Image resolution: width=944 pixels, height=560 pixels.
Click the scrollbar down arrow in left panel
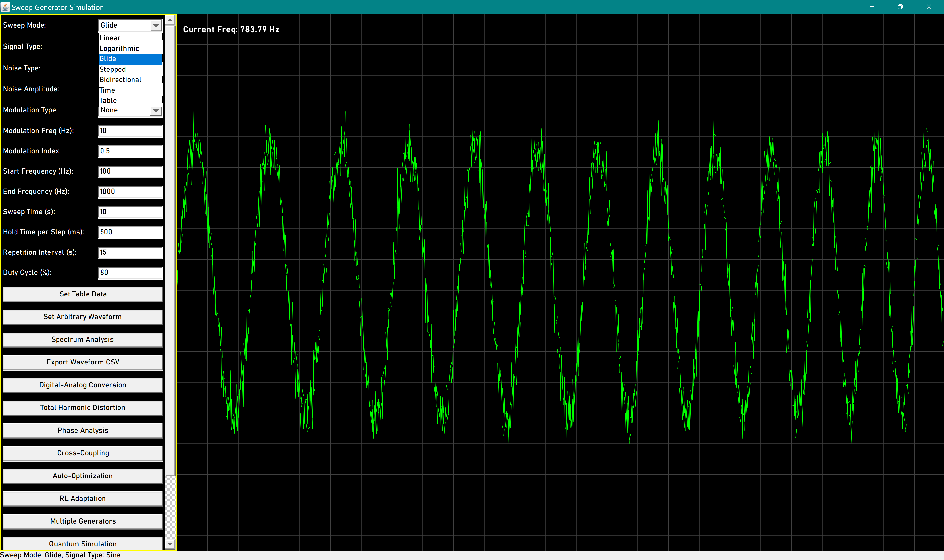170,544
